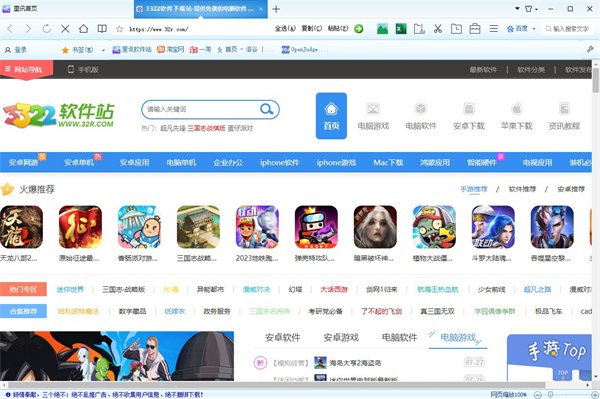The image size is (600, 399).
Task: Bookmark this page with the star icon
Action: tap(119, 29)
